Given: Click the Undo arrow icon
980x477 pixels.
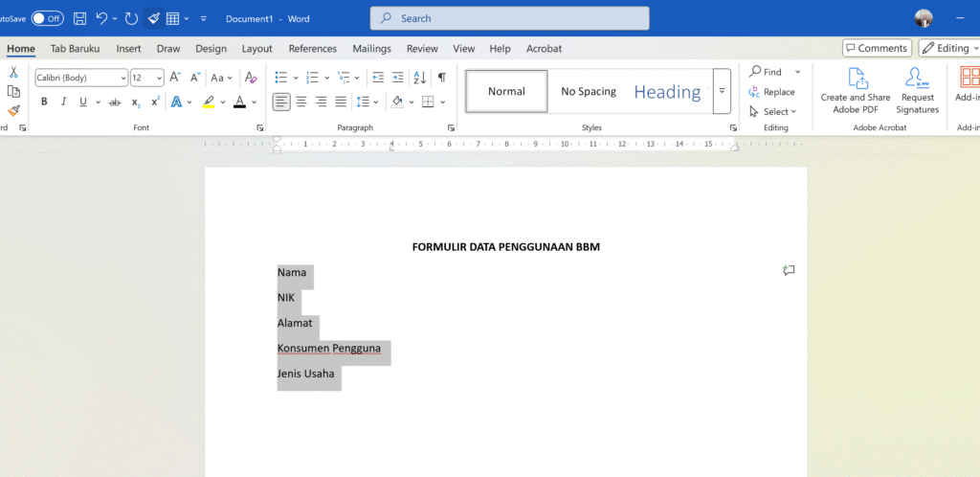Looking at the screenshot, I should coord(101,19).
